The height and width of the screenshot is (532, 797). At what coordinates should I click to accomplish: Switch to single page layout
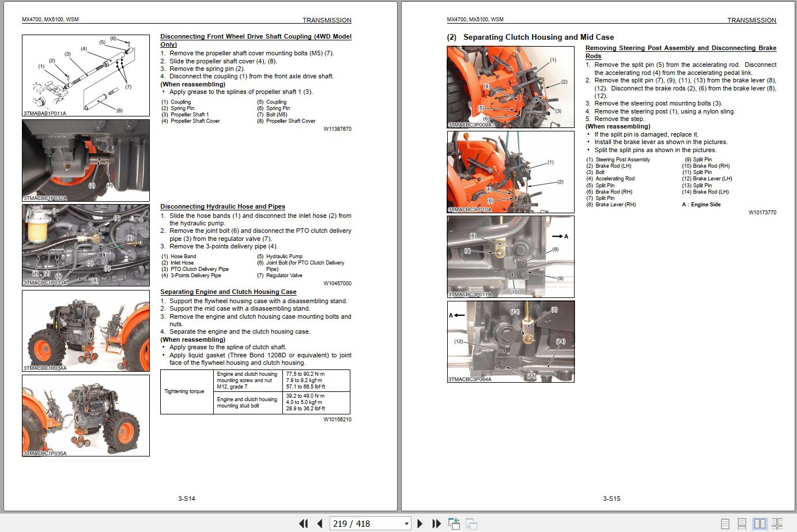coord(726,523)
